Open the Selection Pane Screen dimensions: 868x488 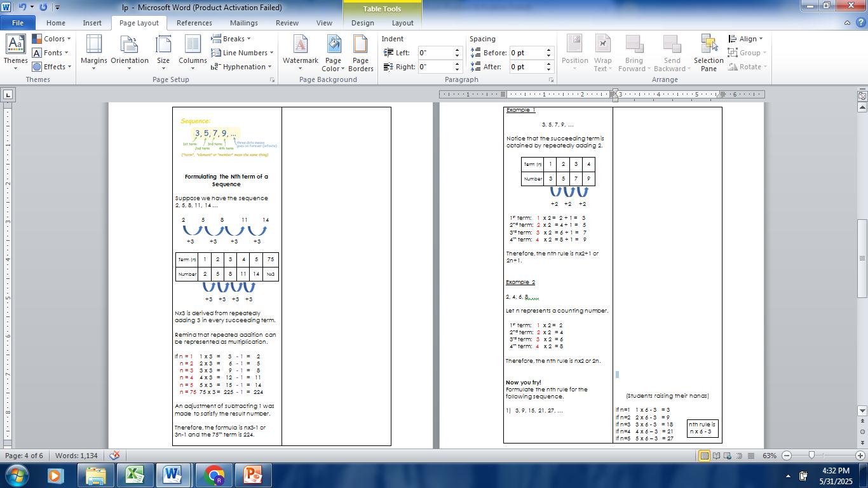tap(709, 53)
